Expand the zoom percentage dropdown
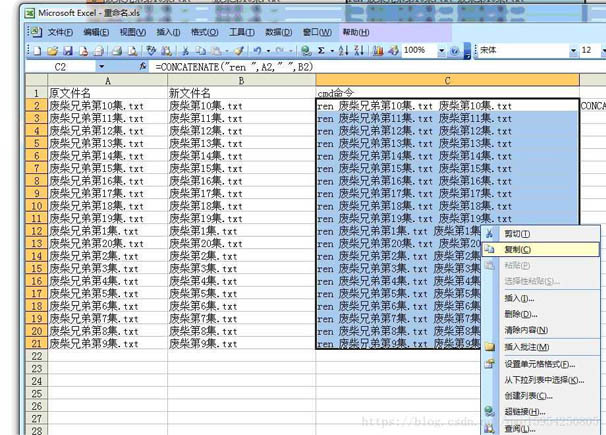Screen dimensions: 606x435 [440, 50]
